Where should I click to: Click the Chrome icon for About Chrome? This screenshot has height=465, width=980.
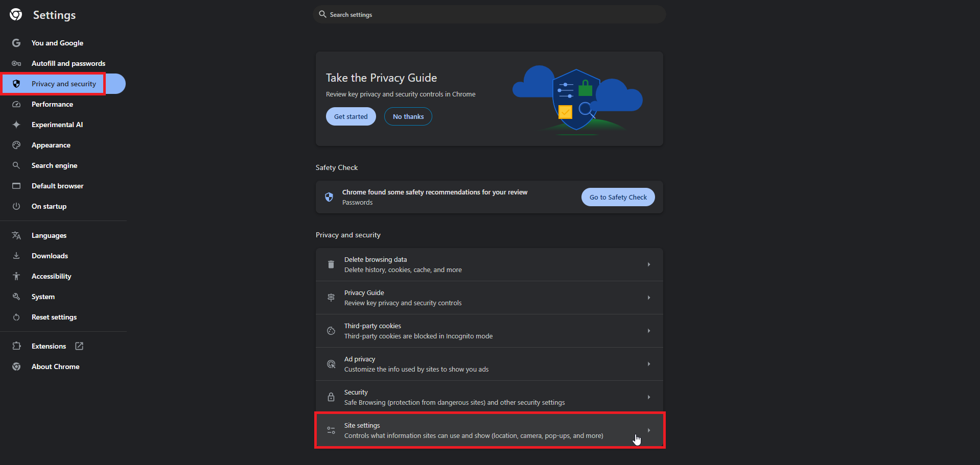click(16, 366)
